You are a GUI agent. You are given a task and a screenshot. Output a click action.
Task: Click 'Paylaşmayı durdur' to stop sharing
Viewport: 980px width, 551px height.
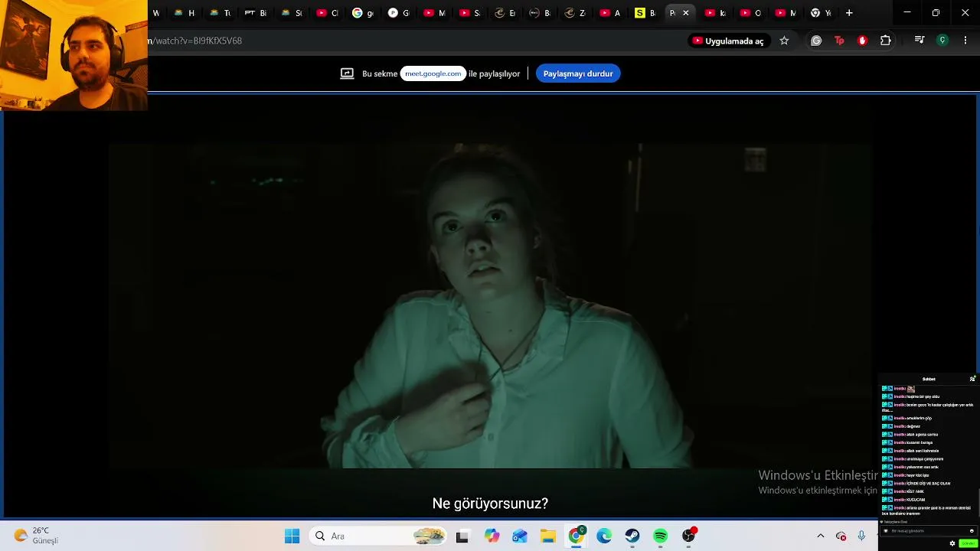click(578, 73)
